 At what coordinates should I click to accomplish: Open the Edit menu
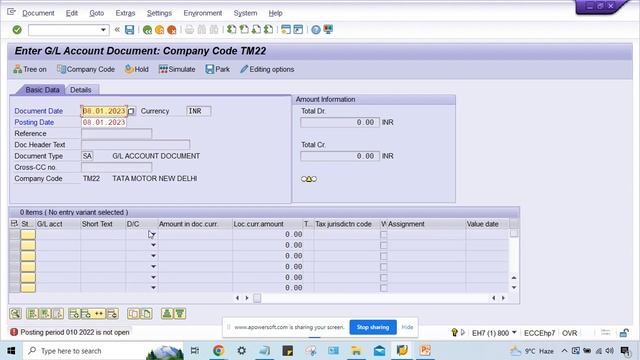(72, 13)
